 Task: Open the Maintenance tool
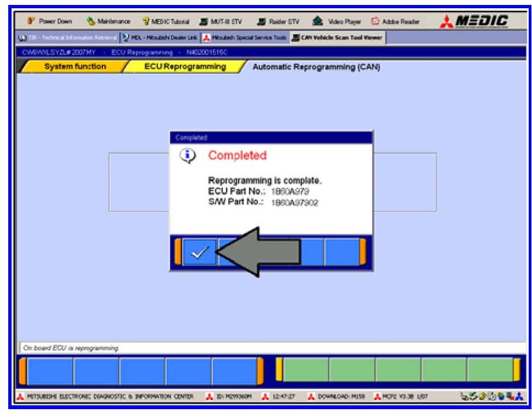click(x=109, y=21)
